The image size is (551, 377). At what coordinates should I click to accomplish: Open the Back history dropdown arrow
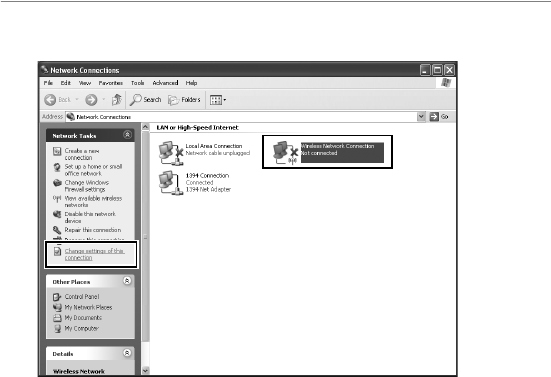[x=77, y=99]
